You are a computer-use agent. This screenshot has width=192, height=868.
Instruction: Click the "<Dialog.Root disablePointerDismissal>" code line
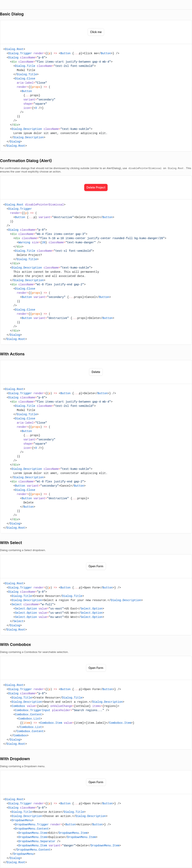[34, 204]
